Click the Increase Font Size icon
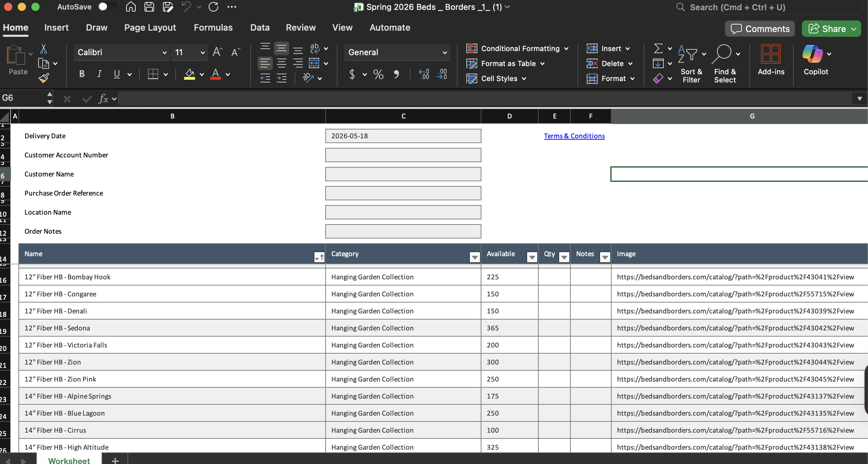The width and height of the screenshot is (868, 464). (x=218, y=52)
